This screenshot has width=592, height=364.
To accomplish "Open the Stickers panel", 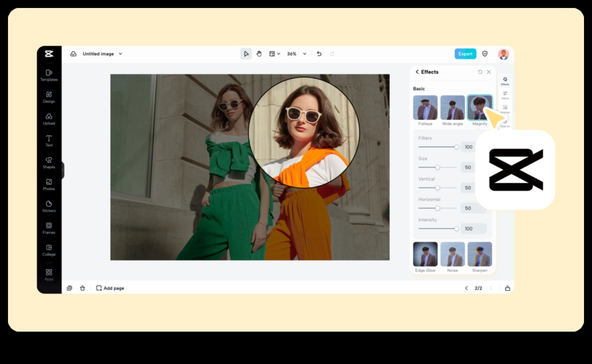I will [x=49, y=206].
